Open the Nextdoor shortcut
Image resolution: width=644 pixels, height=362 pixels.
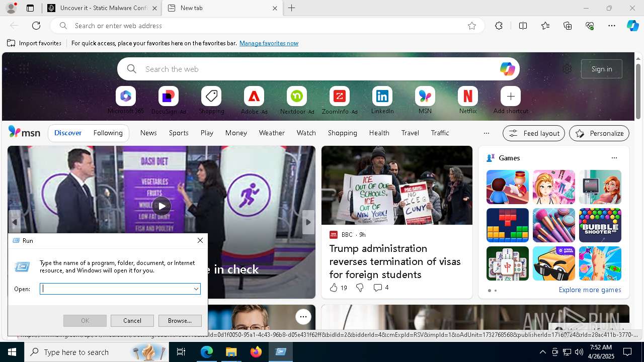(x=297, y=100)
